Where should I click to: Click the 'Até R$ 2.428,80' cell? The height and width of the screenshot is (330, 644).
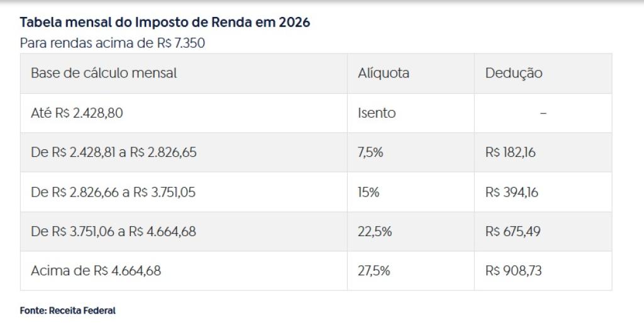pos(79,113)
